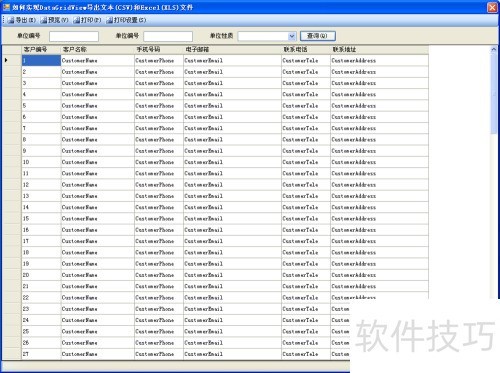Click the application icon in title bar

6,7
